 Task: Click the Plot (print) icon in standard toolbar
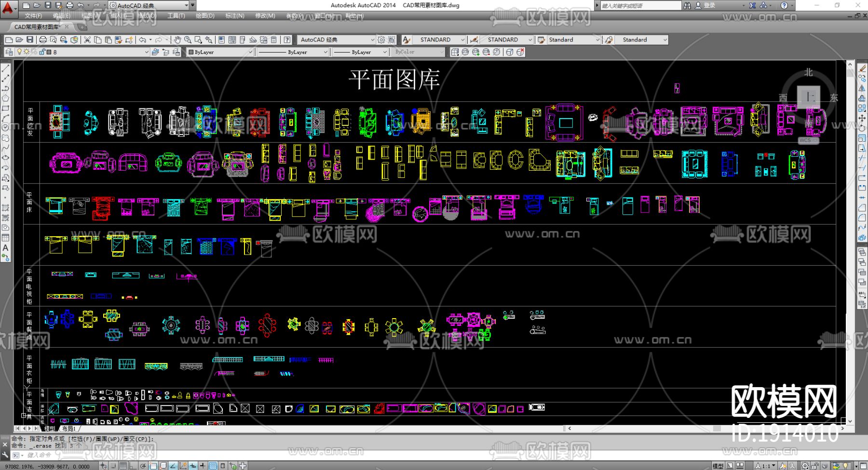point(43,40)
